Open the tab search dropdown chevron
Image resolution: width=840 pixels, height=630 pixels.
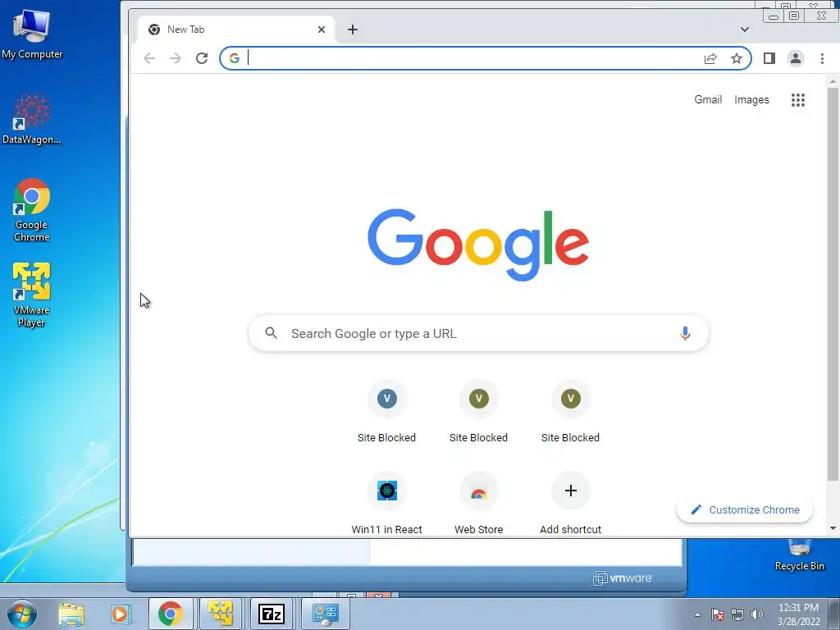[745, 30]
